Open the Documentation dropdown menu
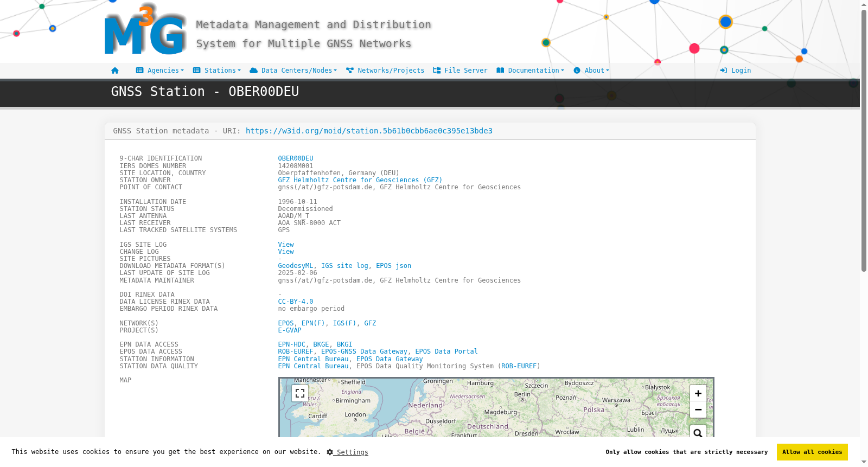This screenshot has height=467, width=868. click(531, 71)
